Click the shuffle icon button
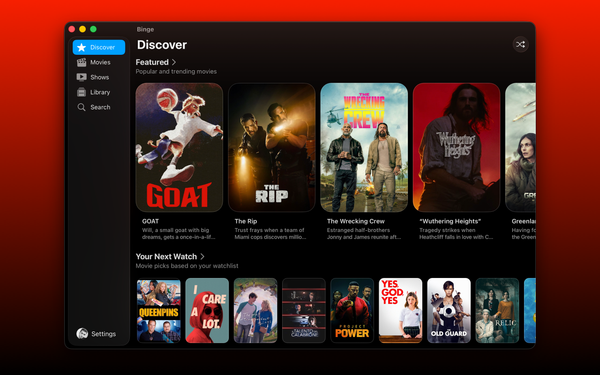The width and height of the screenshot is (600, 375). [x=520, y=44]
